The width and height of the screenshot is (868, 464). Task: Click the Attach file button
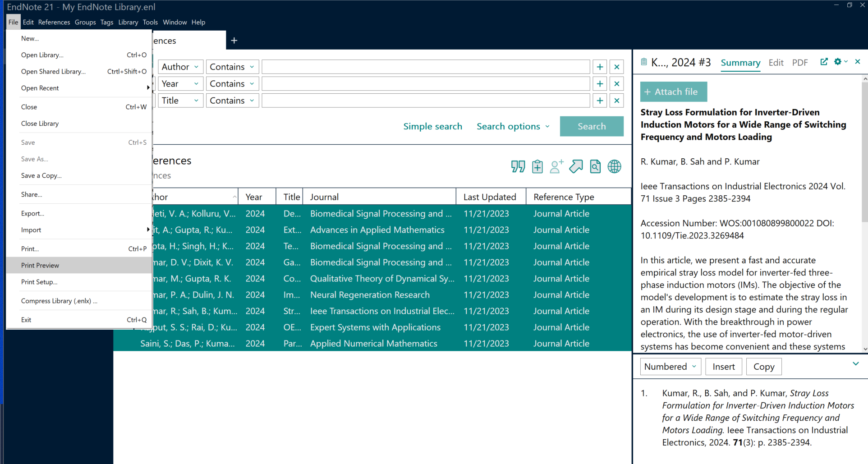673,92
